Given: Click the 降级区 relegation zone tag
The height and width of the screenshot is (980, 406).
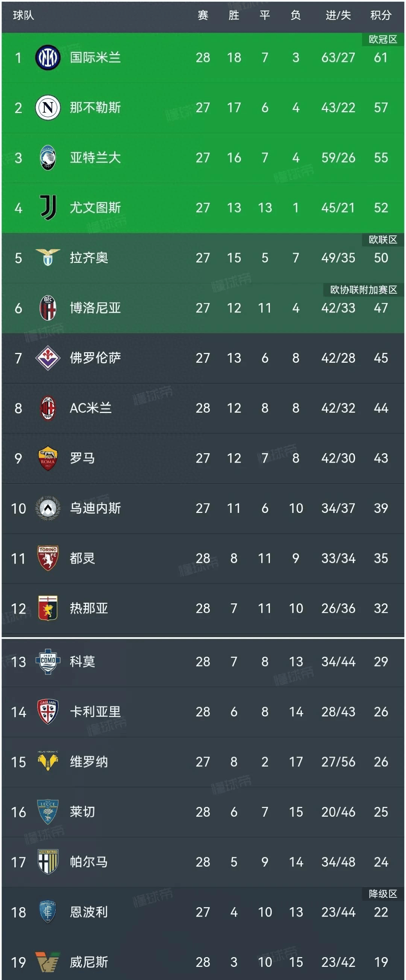Looking at the screenshot, I should coord(383,894).
